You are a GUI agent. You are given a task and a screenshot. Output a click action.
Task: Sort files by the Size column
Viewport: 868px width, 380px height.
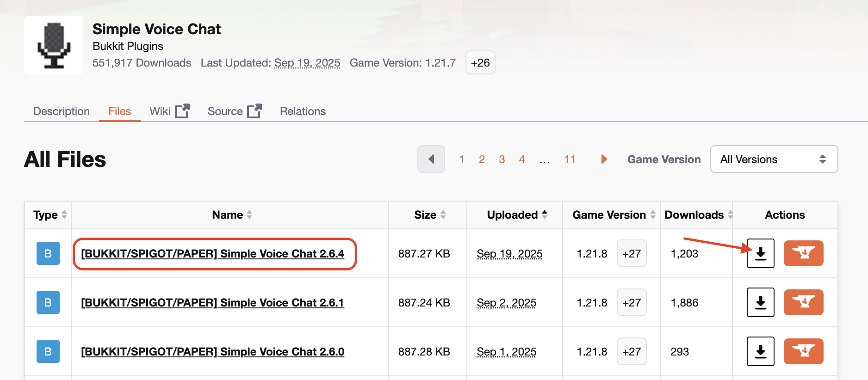pyautogui.click(x=429, y=215)
